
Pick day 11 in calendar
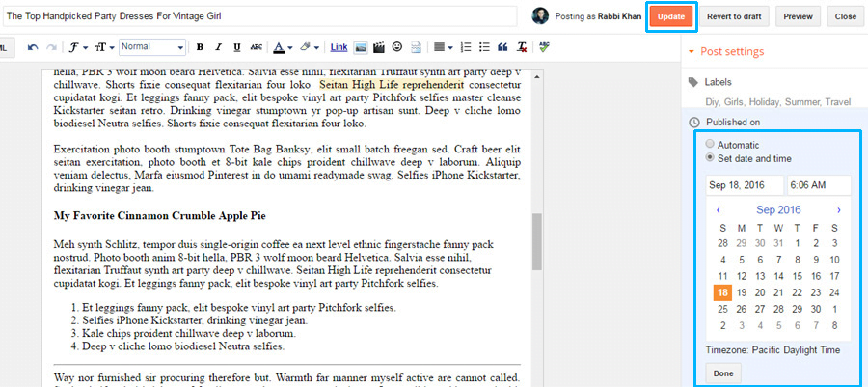click(x=722, y=276)
